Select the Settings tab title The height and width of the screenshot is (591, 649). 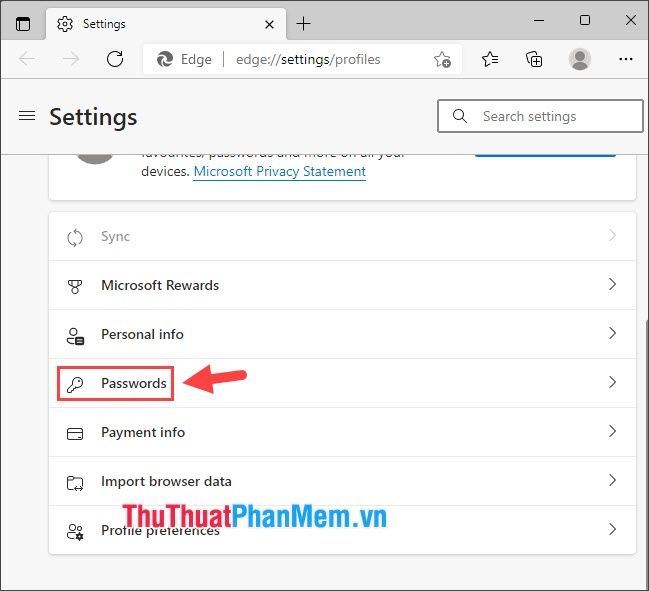[x=104, y=24]
